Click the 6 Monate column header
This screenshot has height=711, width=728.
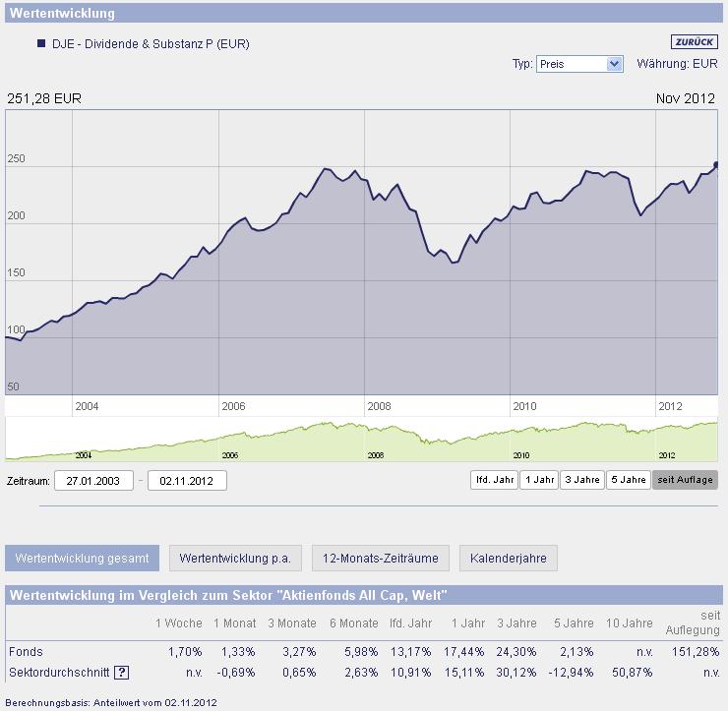click(x=354, y=622)
